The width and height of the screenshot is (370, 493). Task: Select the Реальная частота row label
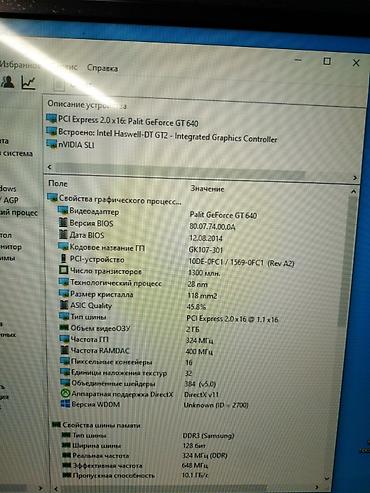(101, 455)
